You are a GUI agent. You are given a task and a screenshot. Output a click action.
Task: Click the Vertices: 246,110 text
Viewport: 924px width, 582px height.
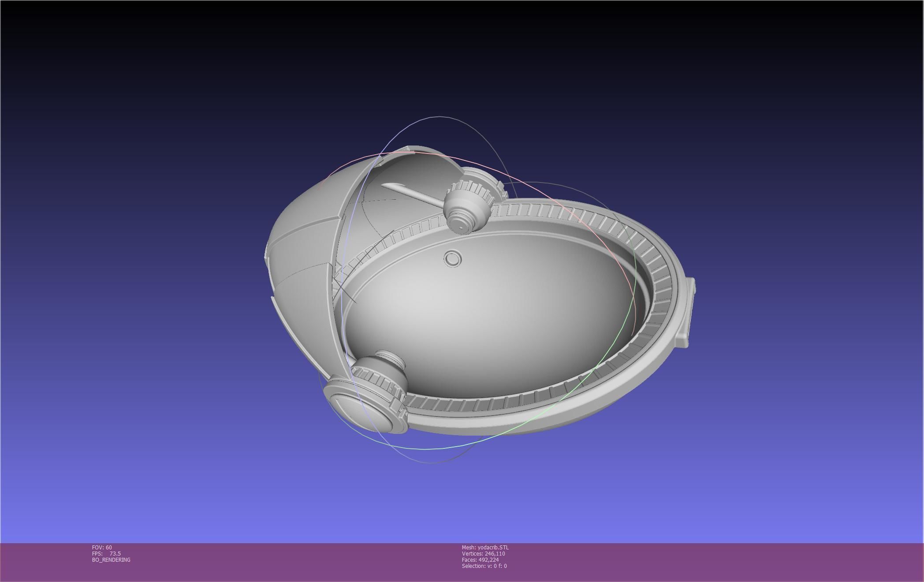click(483, 553)
